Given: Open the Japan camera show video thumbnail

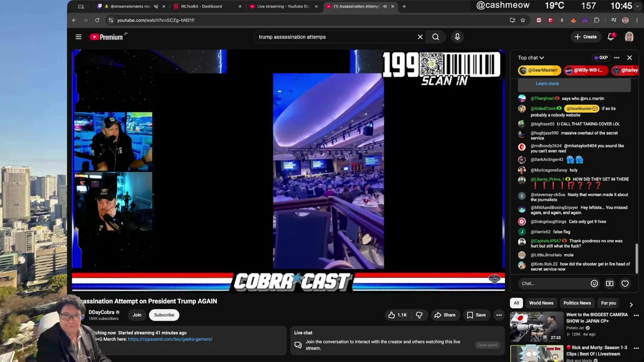Looking at the screenshot, I should click(537, 327).
